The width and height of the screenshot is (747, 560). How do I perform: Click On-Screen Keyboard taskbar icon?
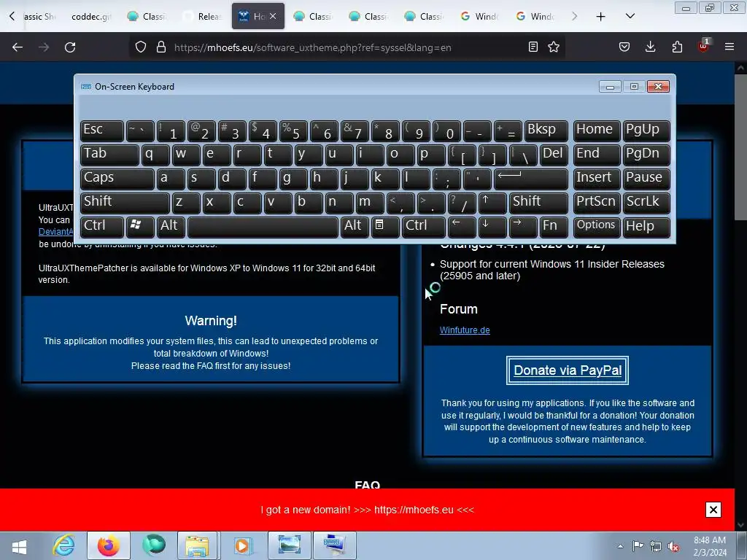(334, 545)
